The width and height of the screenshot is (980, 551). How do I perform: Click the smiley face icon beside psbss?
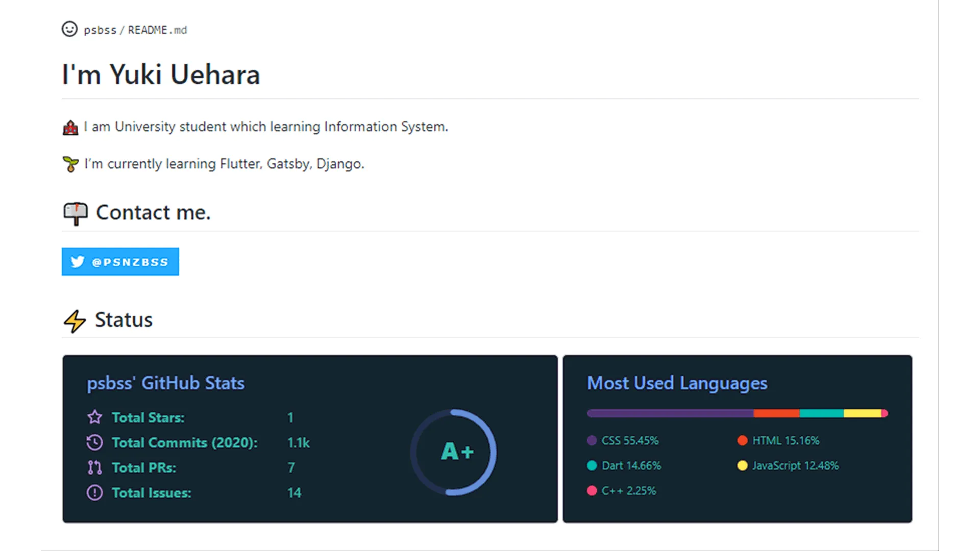pos(69,29)
